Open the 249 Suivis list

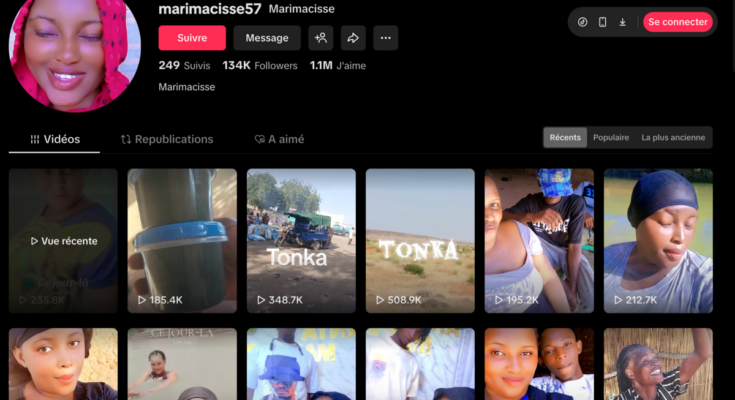pyautogui.click(x=184, y=66)
